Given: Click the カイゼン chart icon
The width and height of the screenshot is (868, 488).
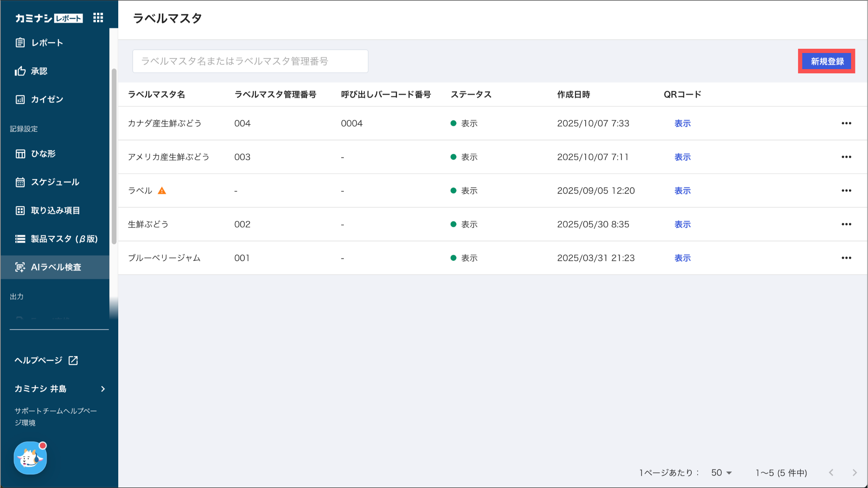Looking at the screenshot, I should 20,99.
